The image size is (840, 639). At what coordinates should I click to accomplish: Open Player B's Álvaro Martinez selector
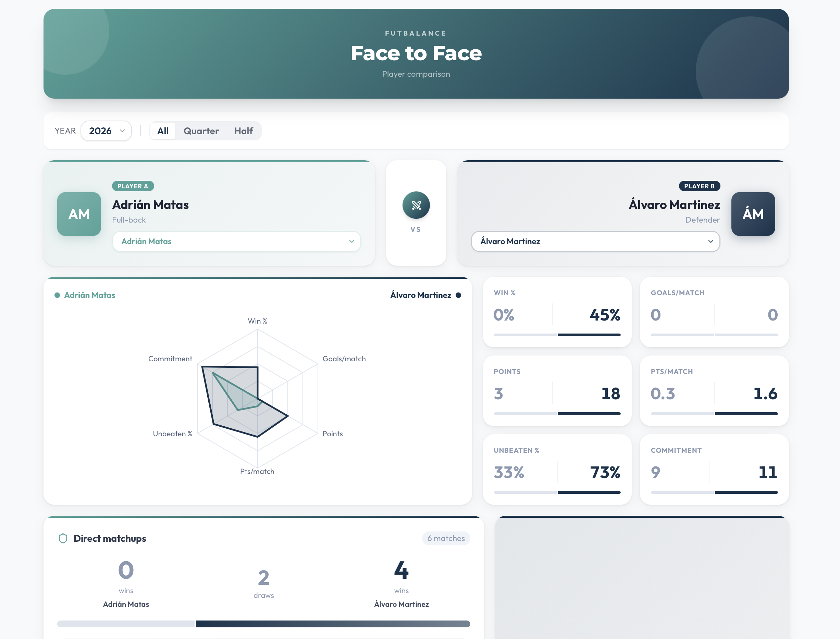[x=595, y=241]
